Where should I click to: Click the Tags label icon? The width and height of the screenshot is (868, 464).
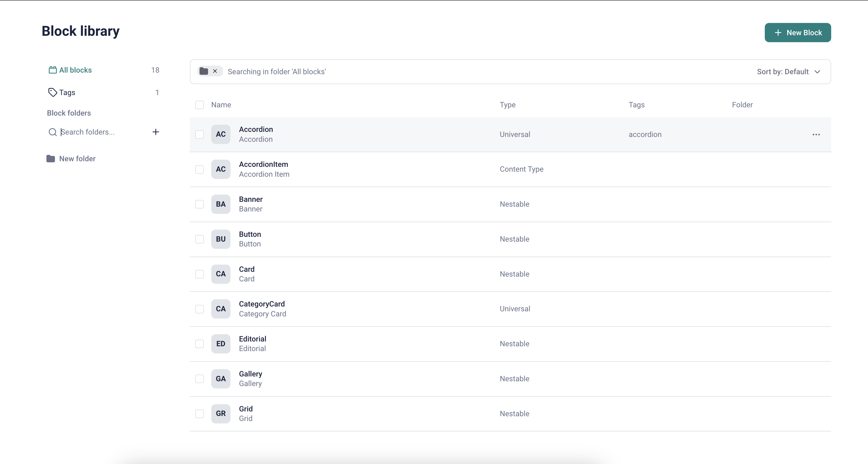coord(53,92)
